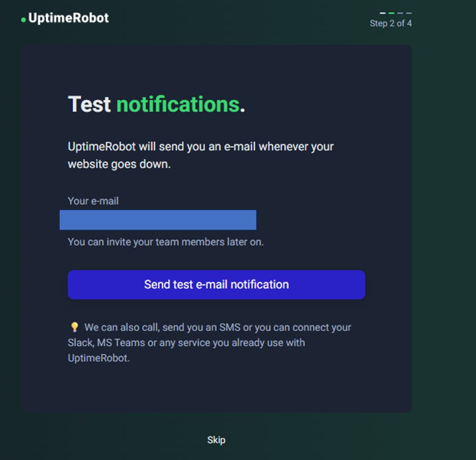This screenshot has width=476, height=460.
Task: Click the website down description text
Action: click(201, 155)
